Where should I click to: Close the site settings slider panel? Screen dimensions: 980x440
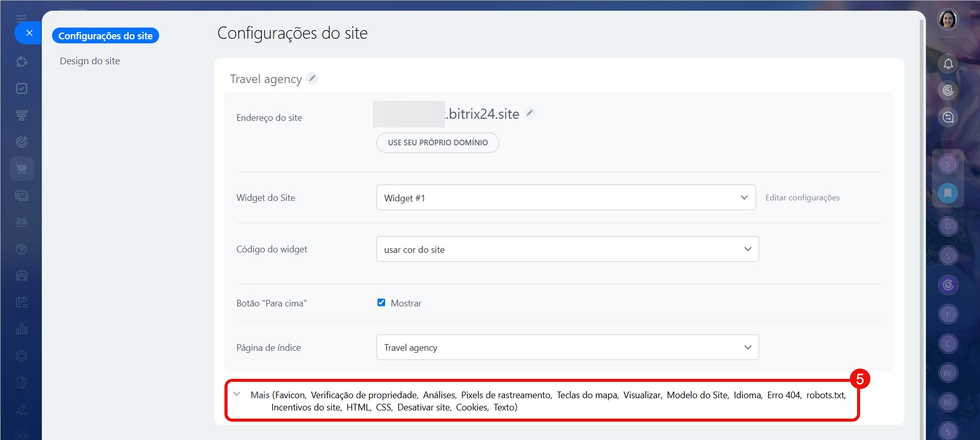[x=29, y=33]
